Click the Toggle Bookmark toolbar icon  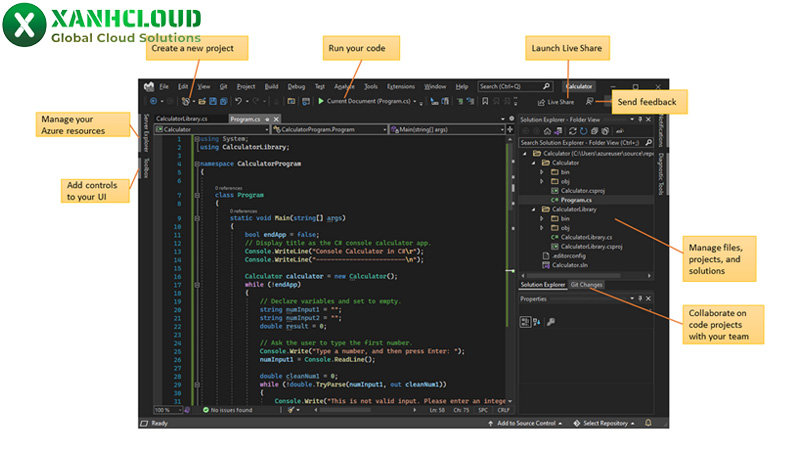[x=485, y=102]
